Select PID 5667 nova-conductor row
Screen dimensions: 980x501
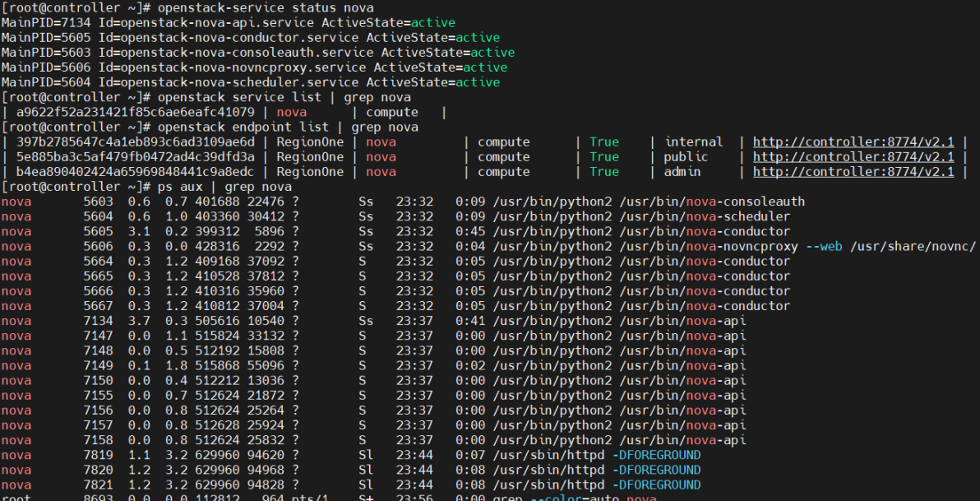pos(395,306)
